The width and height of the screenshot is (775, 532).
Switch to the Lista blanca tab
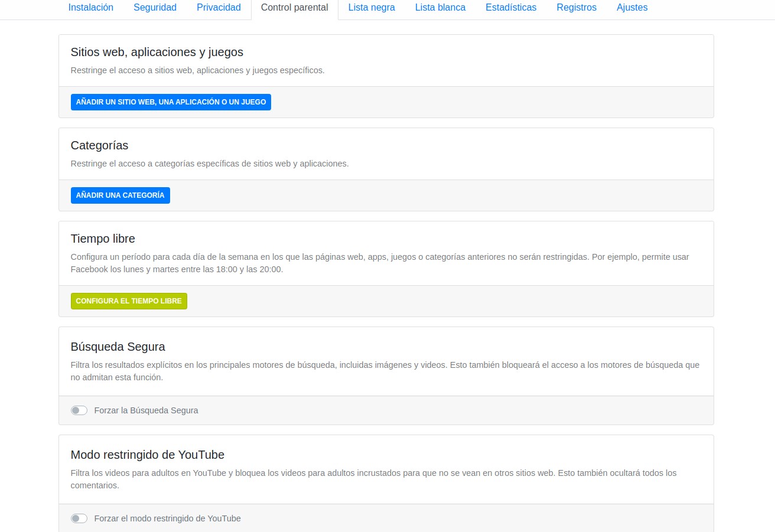[440, 8]
